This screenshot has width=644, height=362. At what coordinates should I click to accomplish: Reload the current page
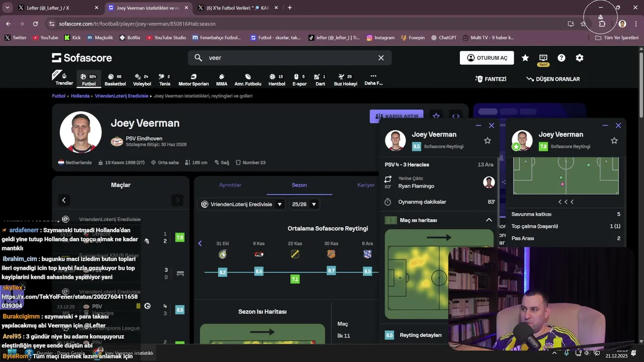coord(35,24)
